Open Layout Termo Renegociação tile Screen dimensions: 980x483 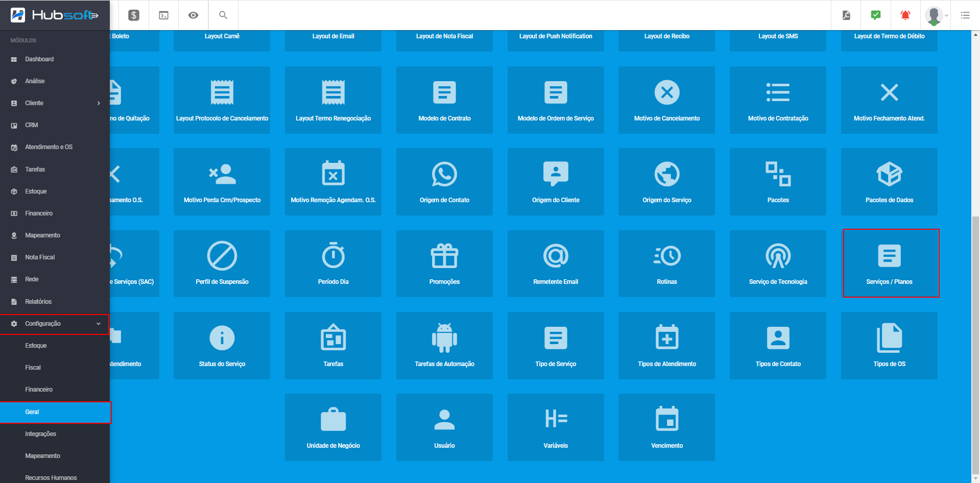pos(333,100)
